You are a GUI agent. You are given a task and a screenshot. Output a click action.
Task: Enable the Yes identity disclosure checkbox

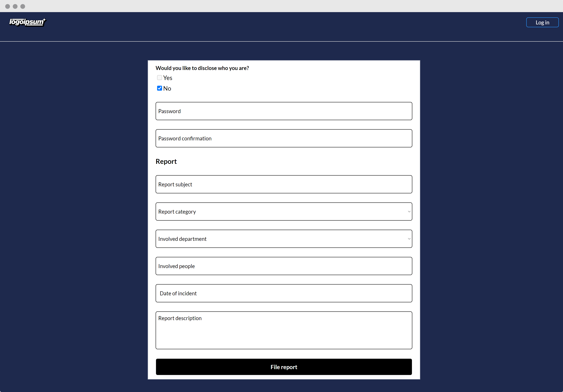point(160,78)
